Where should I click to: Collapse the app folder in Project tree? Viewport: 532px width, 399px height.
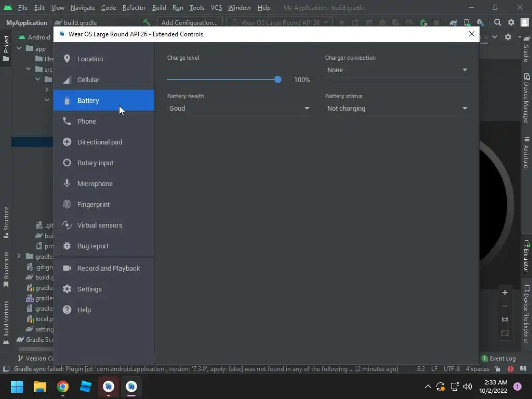click(x=19, y=48)
